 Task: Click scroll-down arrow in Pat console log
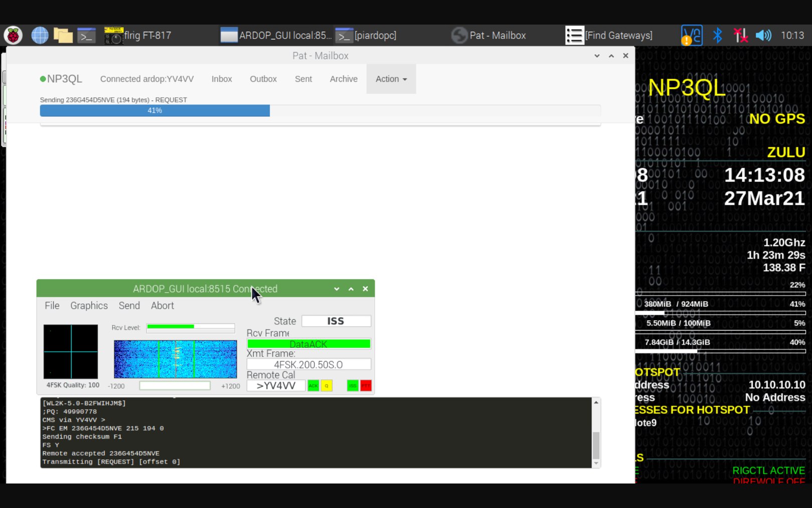(x=596, y=464)
